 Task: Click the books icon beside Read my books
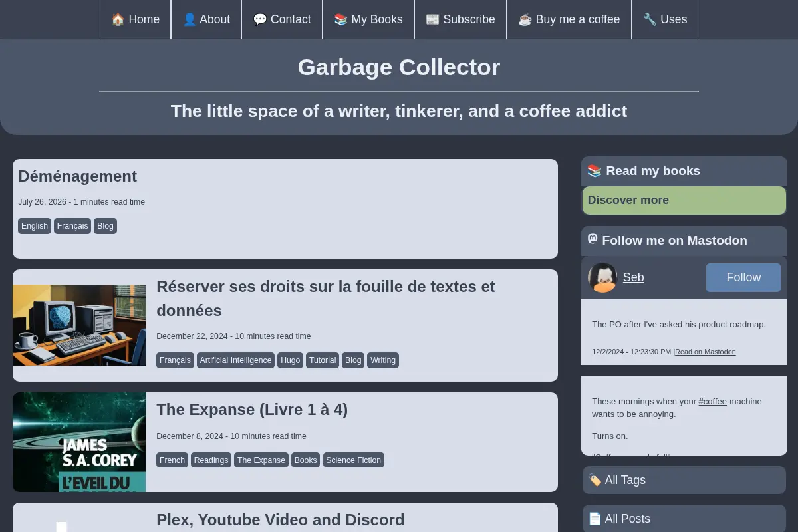(595, 171)
